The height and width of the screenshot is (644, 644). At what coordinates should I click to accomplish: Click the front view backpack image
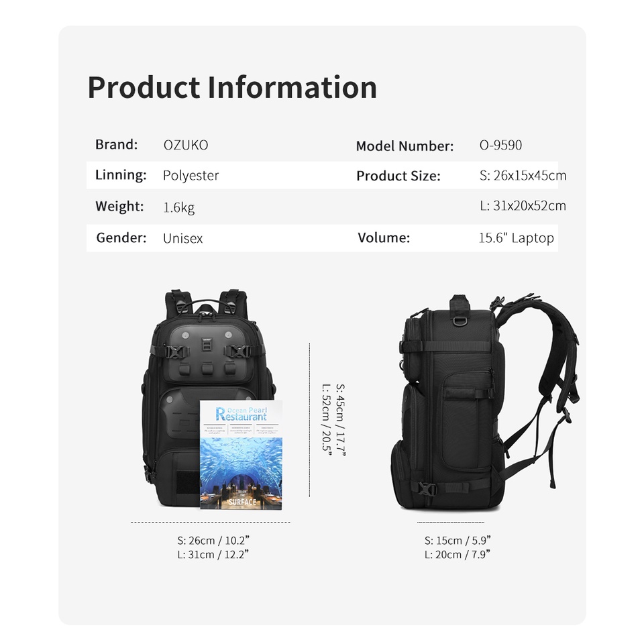pos(207,398)
